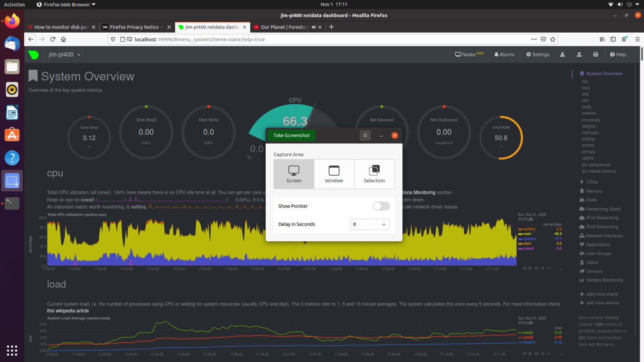Open this wikipedia article link
Viewport: 644px width, 362px height.
tap(68, 311)
